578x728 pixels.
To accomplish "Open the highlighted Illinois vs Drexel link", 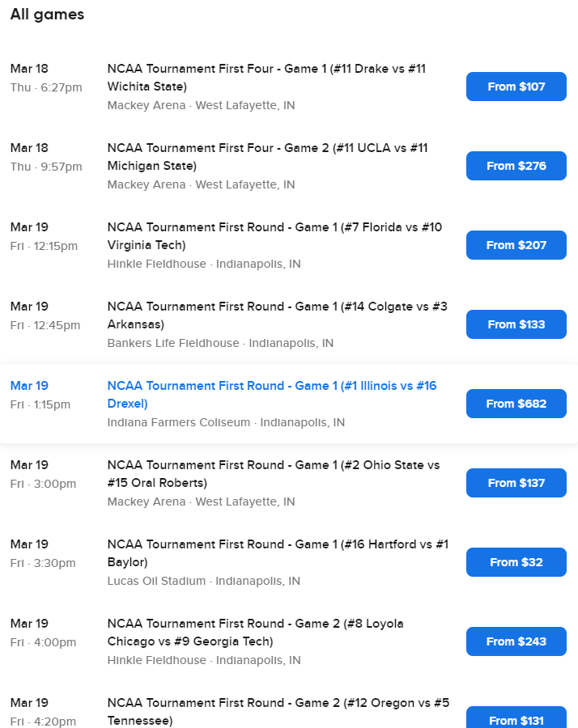I will click(271, 395).
